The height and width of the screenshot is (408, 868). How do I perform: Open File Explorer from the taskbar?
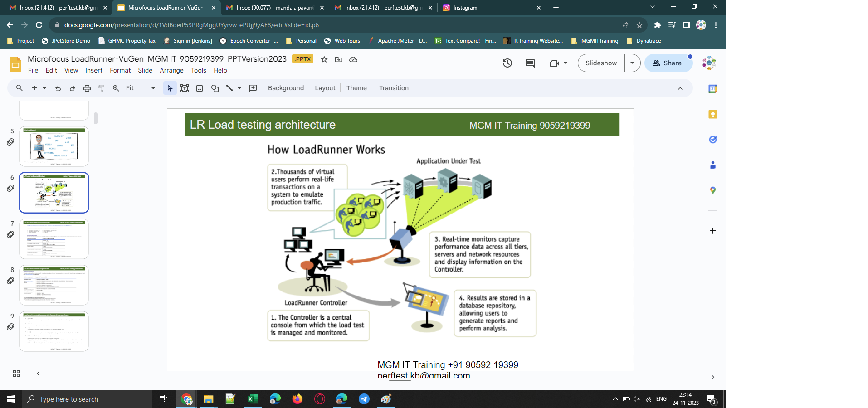tap(208, 399)
